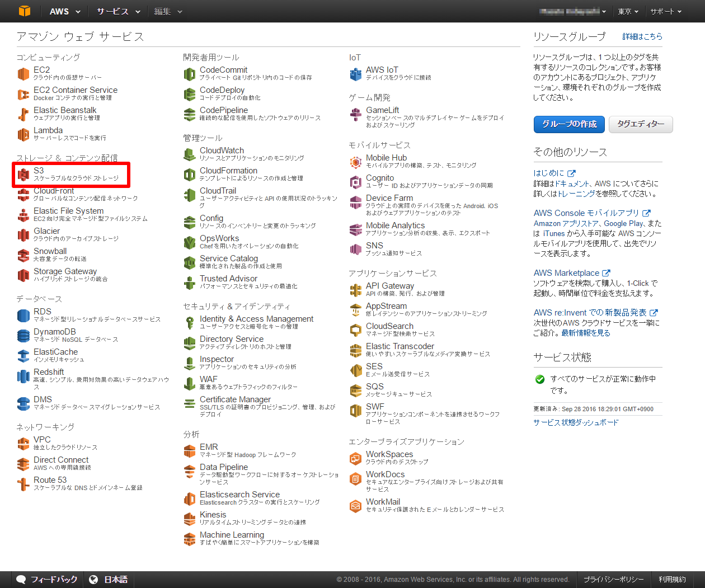Click the AWS IoT icon
The image size is (705, 588).
coord(355,74)
